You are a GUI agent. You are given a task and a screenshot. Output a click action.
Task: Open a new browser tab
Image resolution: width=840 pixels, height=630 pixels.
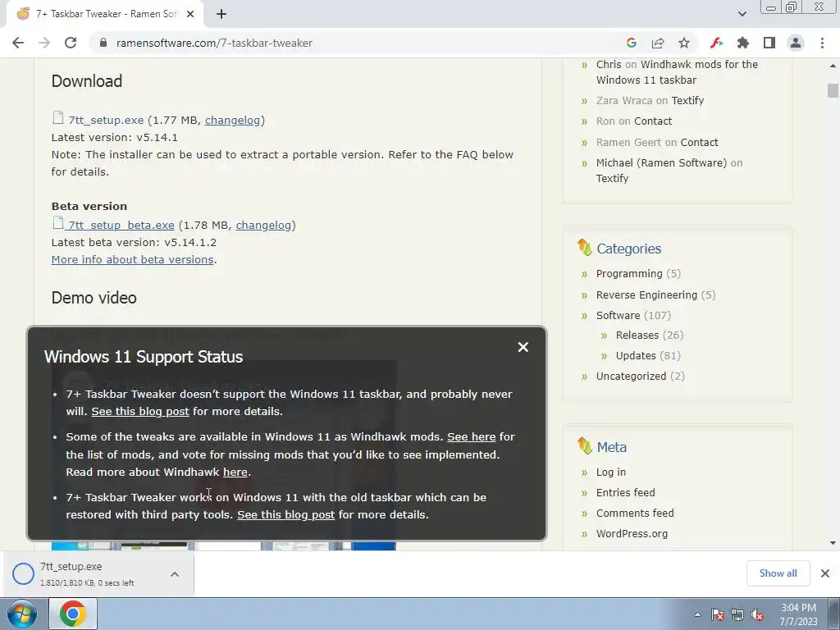point(221,15)
